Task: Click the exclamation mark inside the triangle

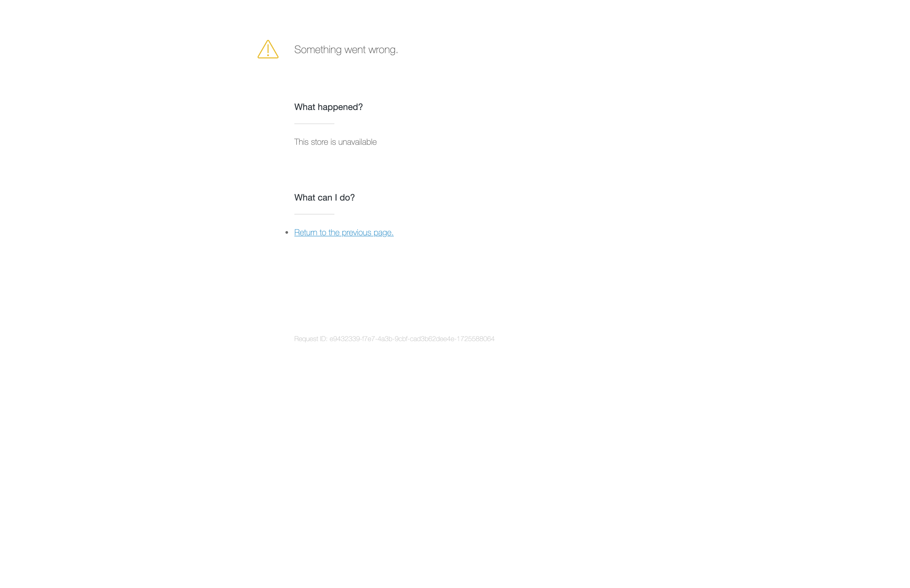Action: coord(268,50)
